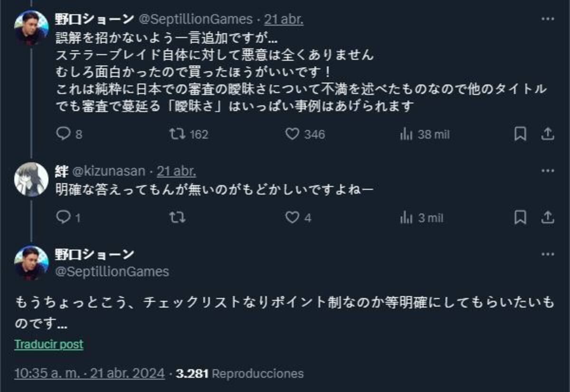Screen dimensions: 570x392
Task: Share kizunasan's reply tweet
Action: tap(548, 217)
